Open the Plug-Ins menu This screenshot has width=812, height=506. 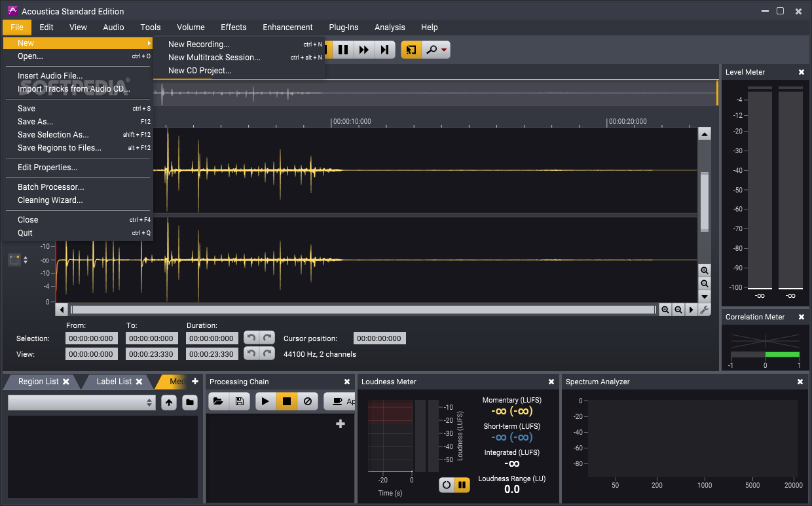(344, 27)
